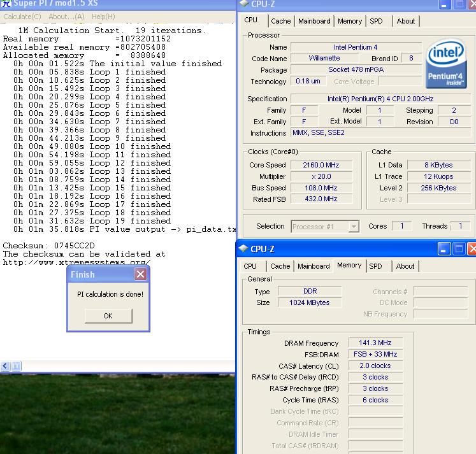Minimize the lower CPU-Z window

coord(444,249)
